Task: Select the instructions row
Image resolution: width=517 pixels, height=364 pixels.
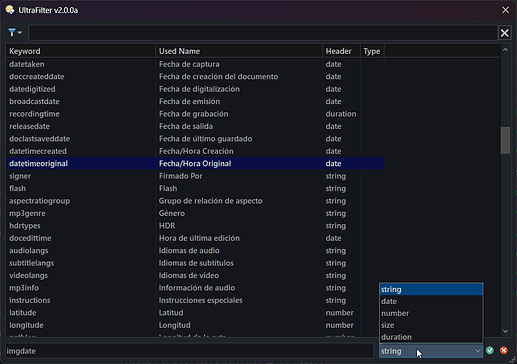Action: pyautogui.click(x=195, y=300)
